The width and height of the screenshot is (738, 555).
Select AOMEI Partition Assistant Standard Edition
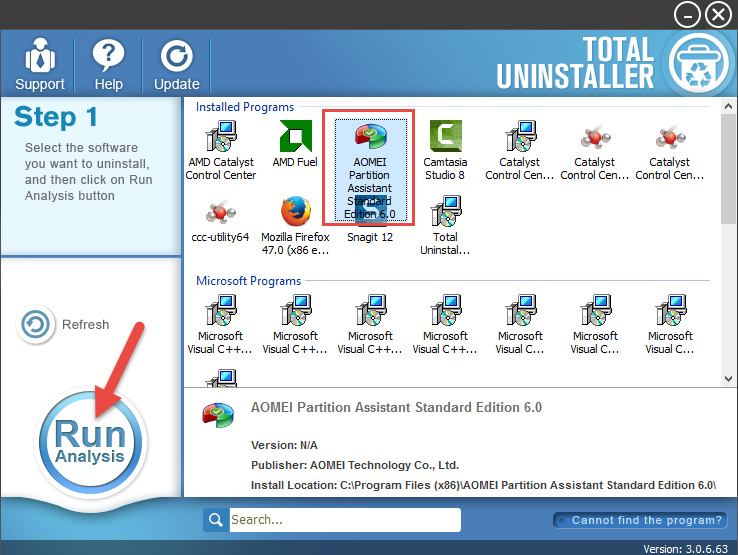[369, 169]
